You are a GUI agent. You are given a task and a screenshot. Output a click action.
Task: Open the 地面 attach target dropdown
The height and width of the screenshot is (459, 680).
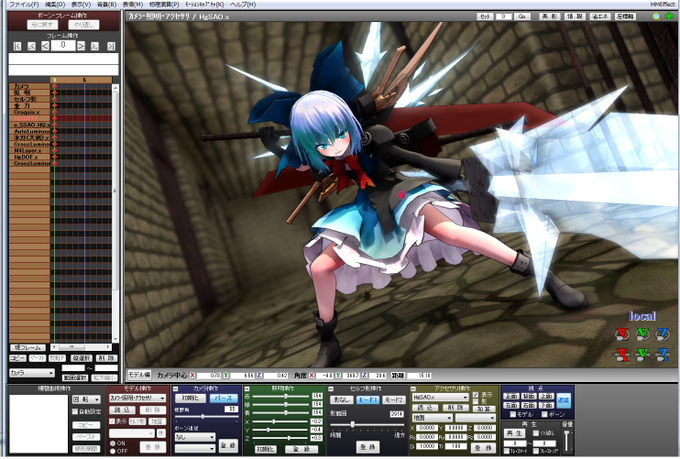point(432,418)
